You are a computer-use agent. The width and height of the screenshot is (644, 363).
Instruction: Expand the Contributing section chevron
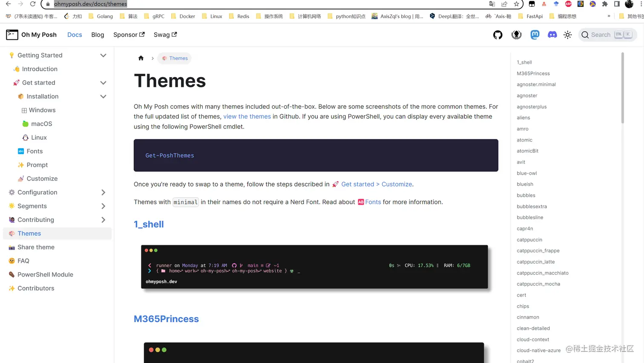[x=103, y=220]
